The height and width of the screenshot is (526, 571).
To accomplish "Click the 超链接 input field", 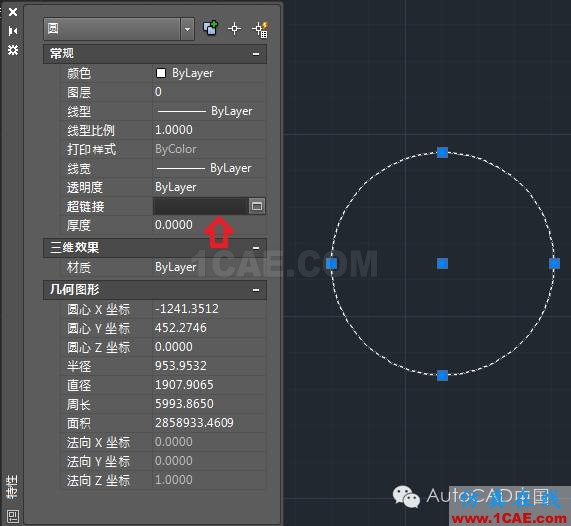I will point(200,206).
